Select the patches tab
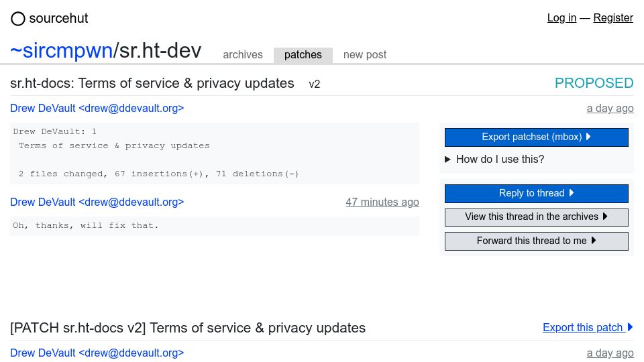This screenshot has height=362, width=644. point(303,55)
